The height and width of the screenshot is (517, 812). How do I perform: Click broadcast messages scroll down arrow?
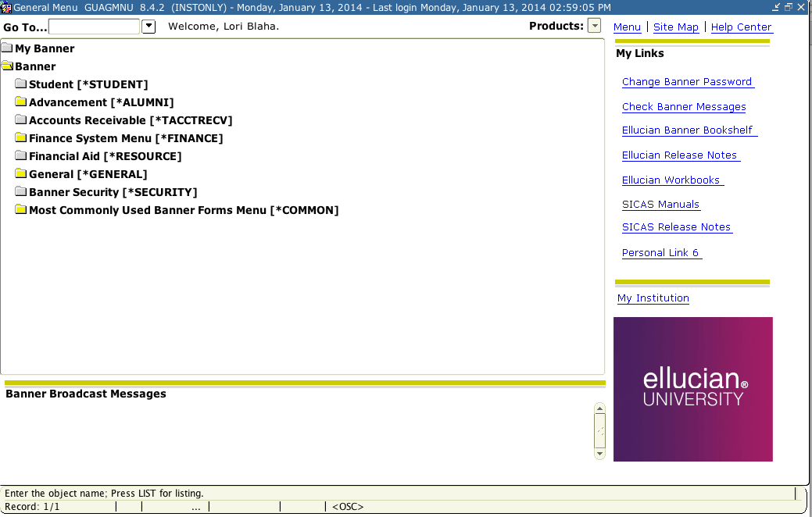(599, 453)
